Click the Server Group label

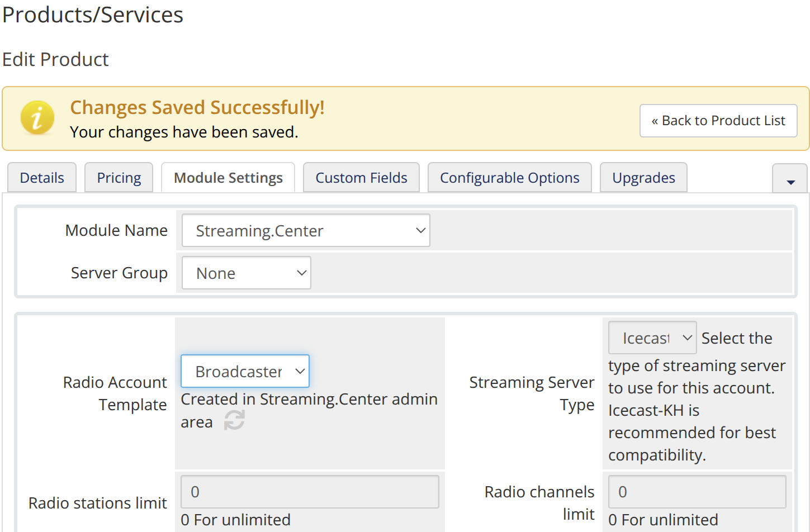[x=119, y=273]
